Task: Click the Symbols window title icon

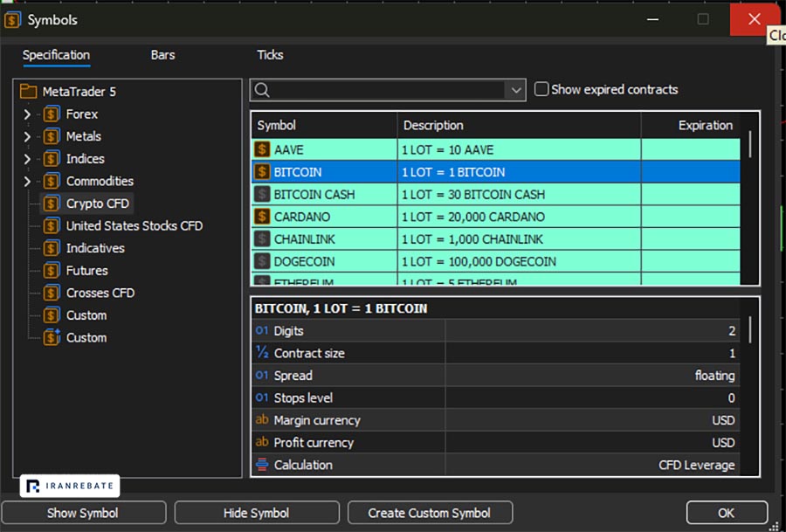Action: click(12, 20)
